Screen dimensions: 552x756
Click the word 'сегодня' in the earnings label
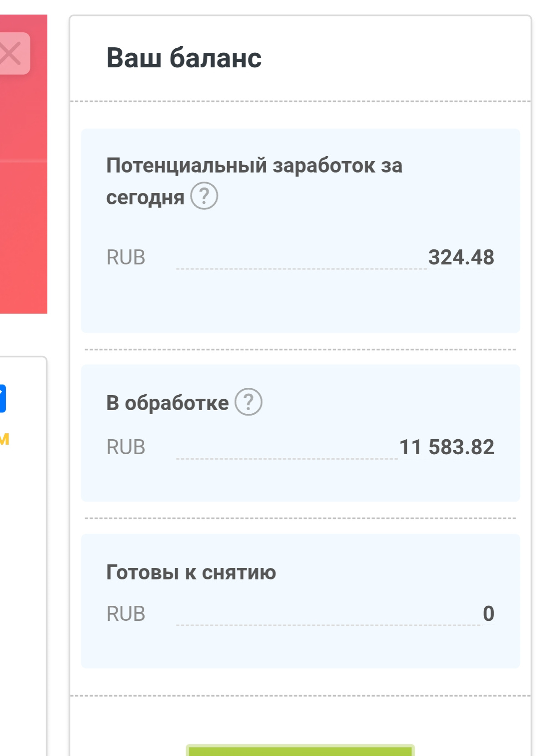coord(145,198)
